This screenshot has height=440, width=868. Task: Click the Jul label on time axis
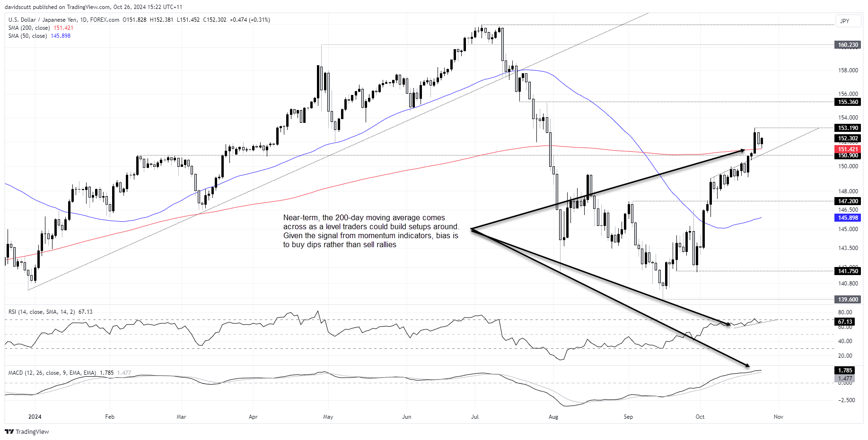(x=475, y=417)
